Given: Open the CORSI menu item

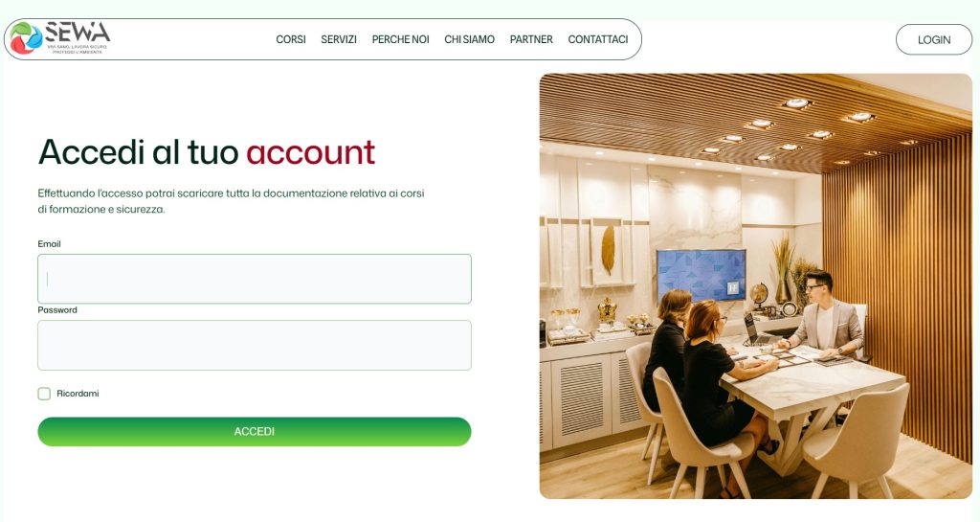Looking at the screenshot, I should [x=291, y=39].
